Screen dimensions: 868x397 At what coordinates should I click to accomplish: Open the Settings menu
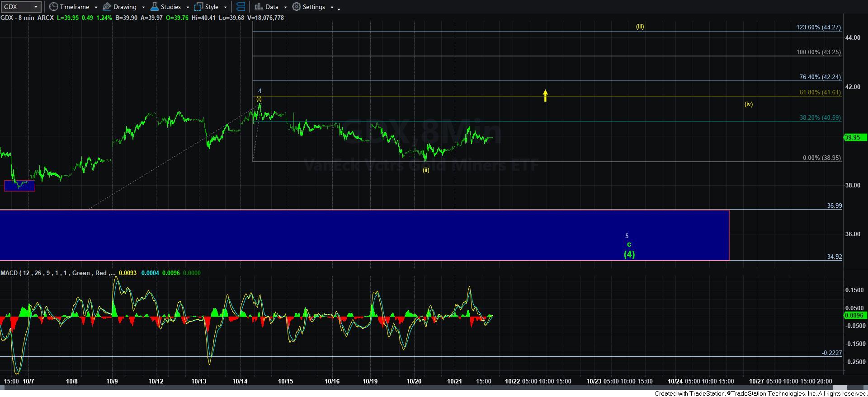[x=313, y=7]
